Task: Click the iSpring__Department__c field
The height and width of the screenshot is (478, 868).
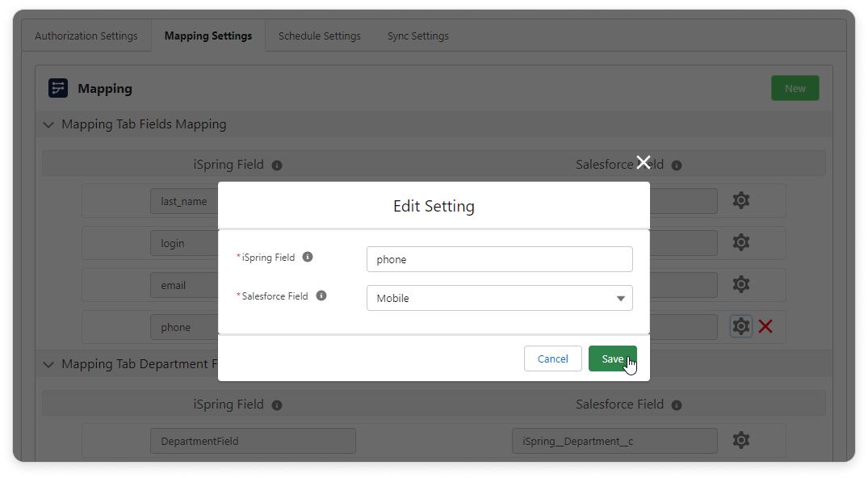Action: [x=614, y=441]
